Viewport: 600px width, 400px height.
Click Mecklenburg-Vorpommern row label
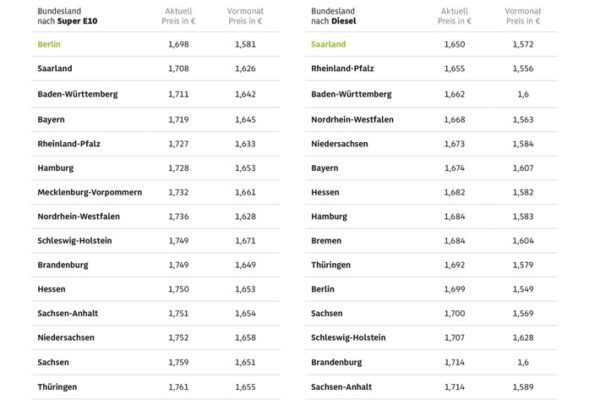click(x=88, y=191)
